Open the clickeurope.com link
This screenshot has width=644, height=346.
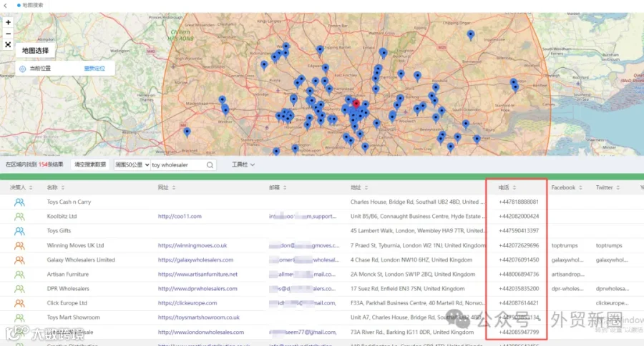coord(187,303)
